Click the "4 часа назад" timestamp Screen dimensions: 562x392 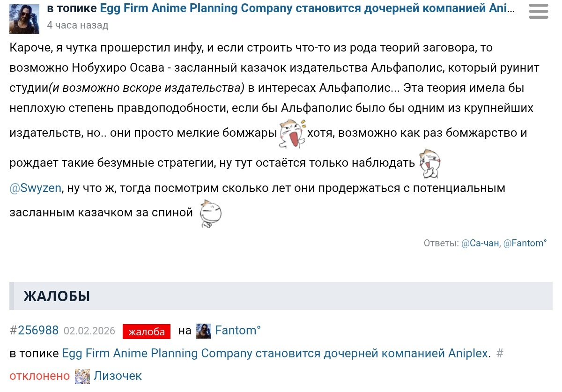pyautogui.click(x=77, y=25)
